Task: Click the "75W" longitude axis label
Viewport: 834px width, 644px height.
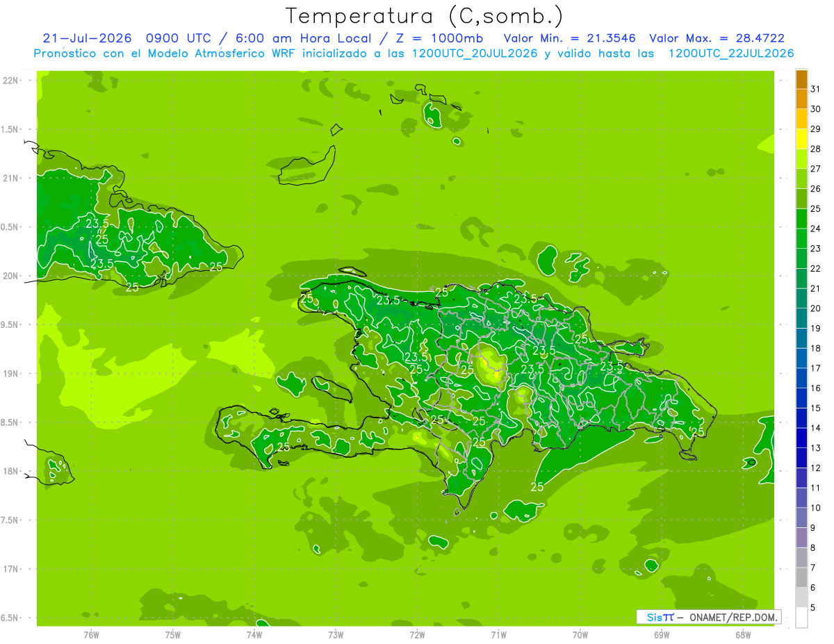Action: coord(173,635)
